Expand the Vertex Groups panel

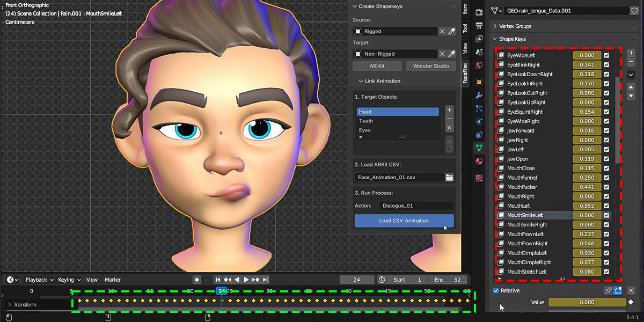(515, 26)
